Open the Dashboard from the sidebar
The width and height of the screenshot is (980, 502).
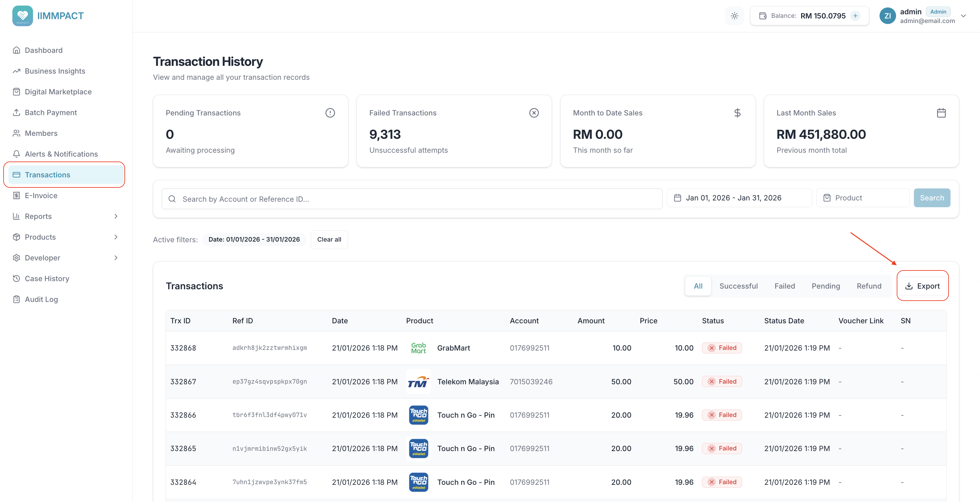click(43, 50)
